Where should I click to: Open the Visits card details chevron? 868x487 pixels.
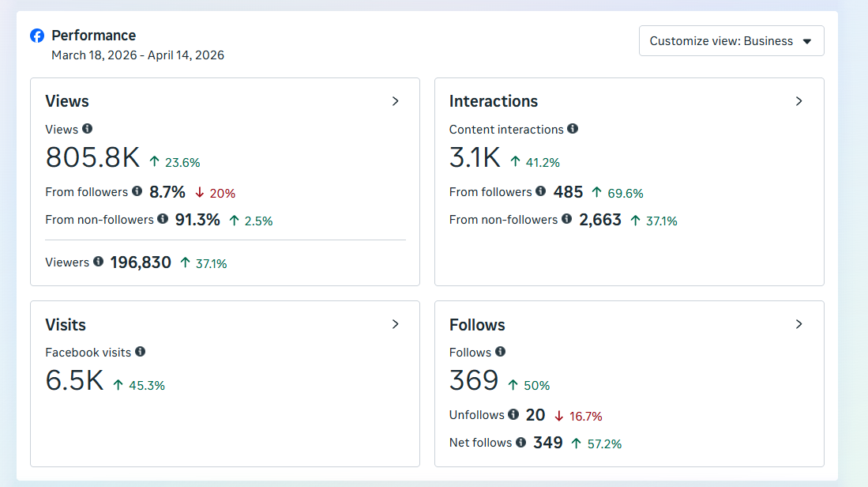395,324
